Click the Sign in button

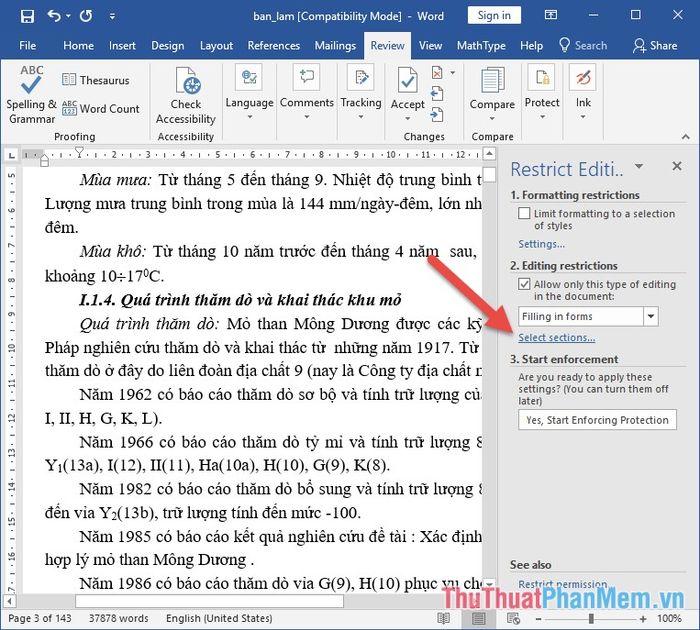[494, 15]
